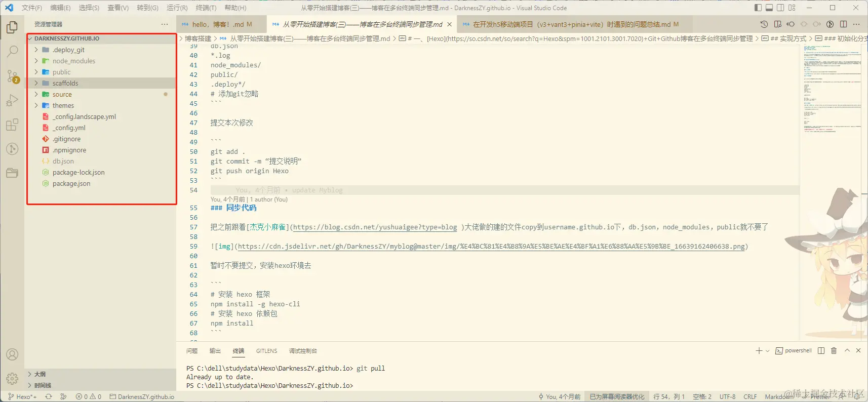Split the terminal panel
This screenshot has width=868, height=402.
[x=821, y=350]
